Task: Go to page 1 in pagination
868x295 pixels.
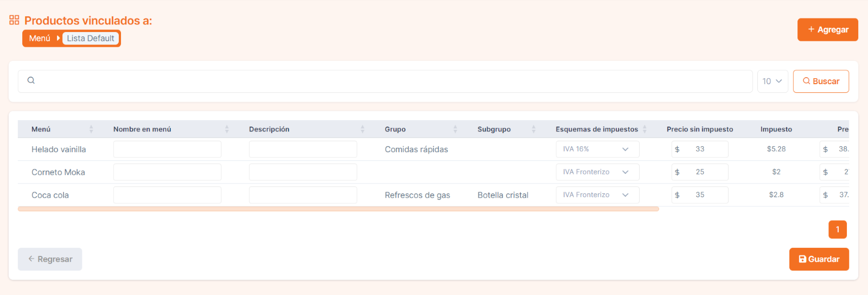Action: pos(838,229)
